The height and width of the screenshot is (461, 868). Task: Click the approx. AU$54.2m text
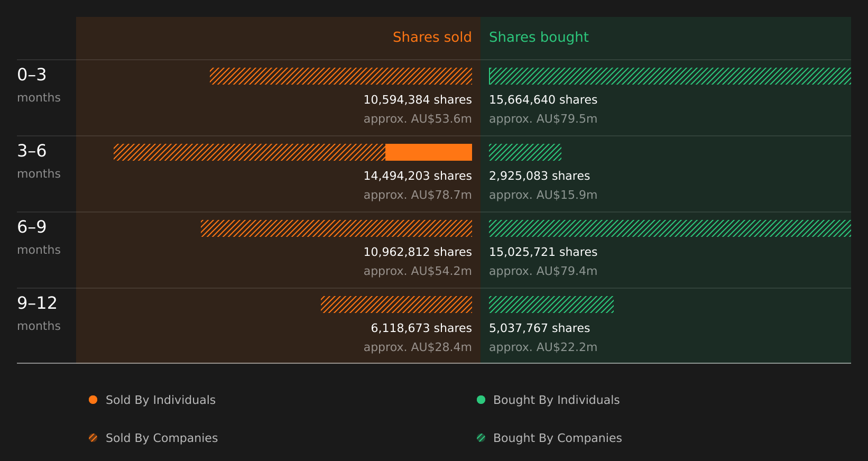[x=418, y=271]
